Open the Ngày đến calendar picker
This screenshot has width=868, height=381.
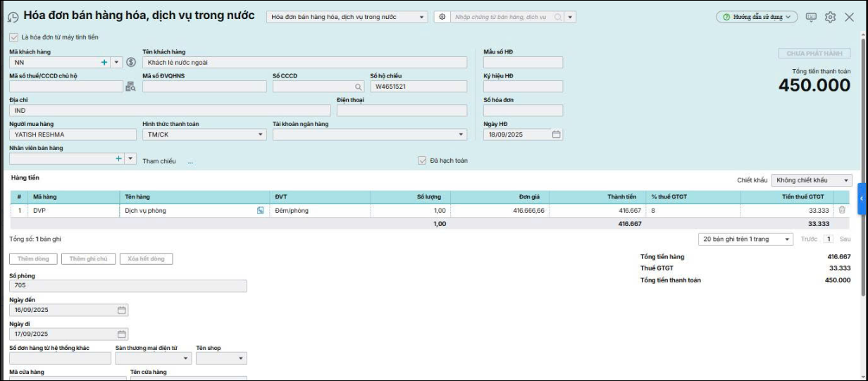121,310
